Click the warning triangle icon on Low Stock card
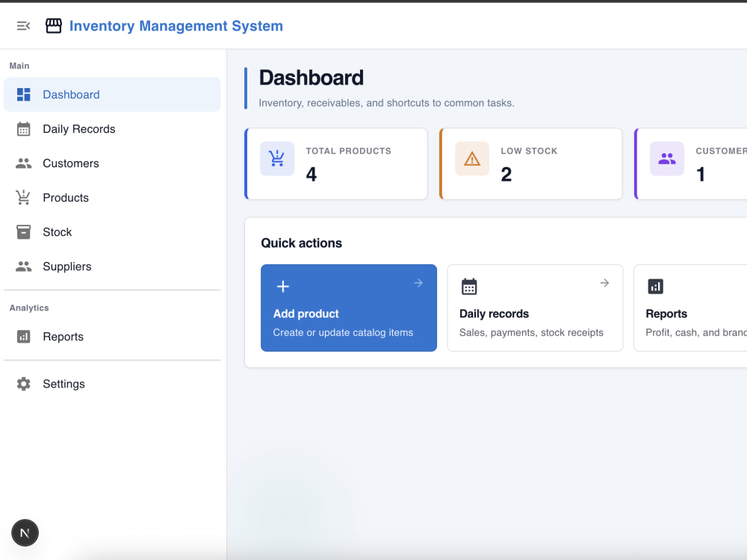This screenshot has height=560, width=747. [471, 158]
